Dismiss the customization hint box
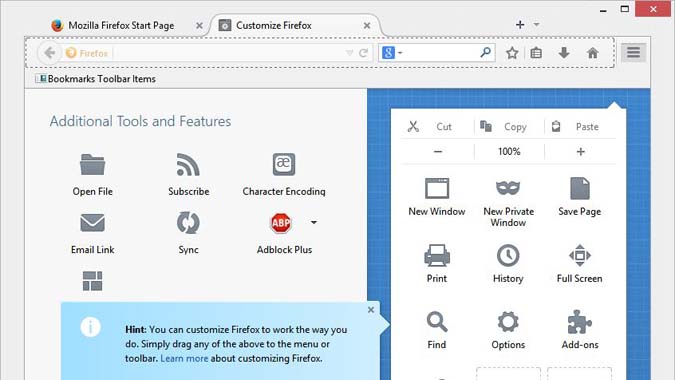Viewport: 675px width, 380px height. click(371, 310)
